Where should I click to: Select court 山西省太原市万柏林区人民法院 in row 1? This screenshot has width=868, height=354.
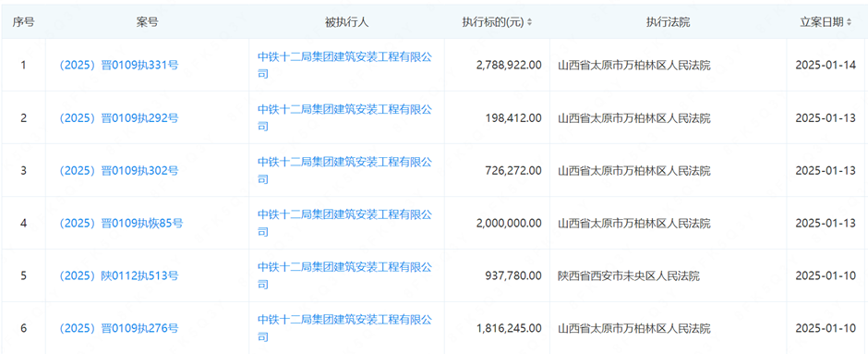[x=634, y=66]
